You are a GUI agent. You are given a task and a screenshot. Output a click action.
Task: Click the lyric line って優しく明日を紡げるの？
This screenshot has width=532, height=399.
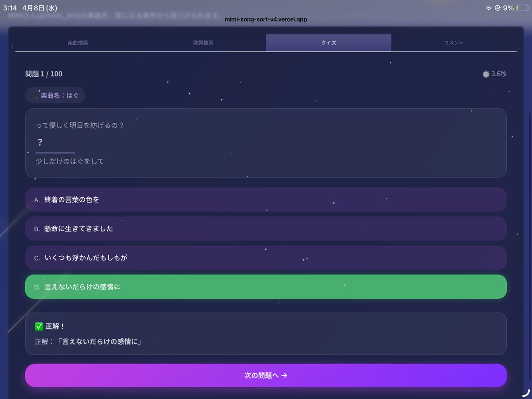click(x=80, y=125)
